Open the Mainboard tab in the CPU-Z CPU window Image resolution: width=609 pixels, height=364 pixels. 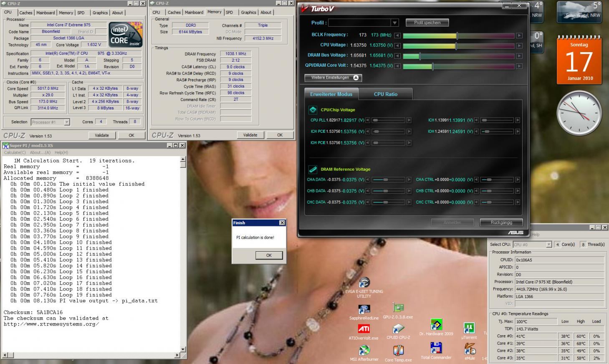tap(45, 13)
